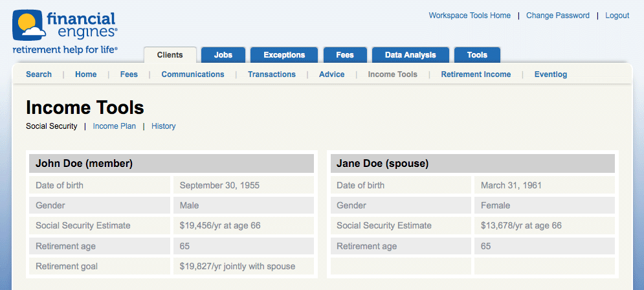644x290 pixels.
Task: Log out using the Logout link
Action: click(x=617, y=16)
